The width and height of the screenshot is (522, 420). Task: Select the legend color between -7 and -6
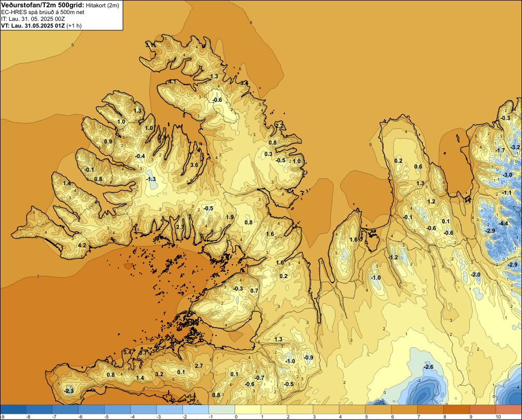click(x=65, y=409)
